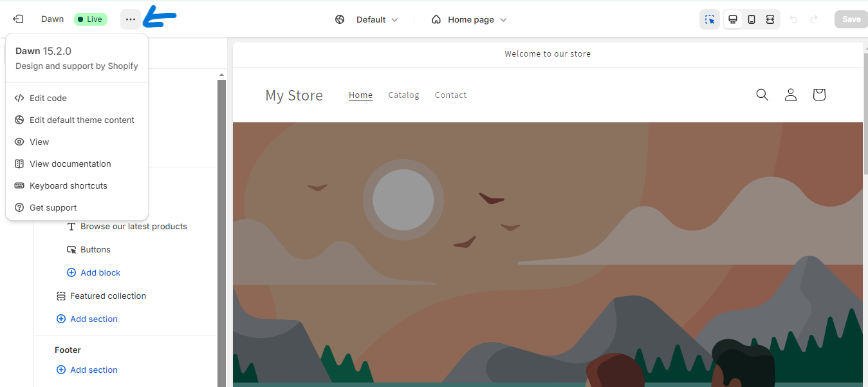Click the house icon next to Home page
This screenshot has width=868, height=387.
(436, 19)
